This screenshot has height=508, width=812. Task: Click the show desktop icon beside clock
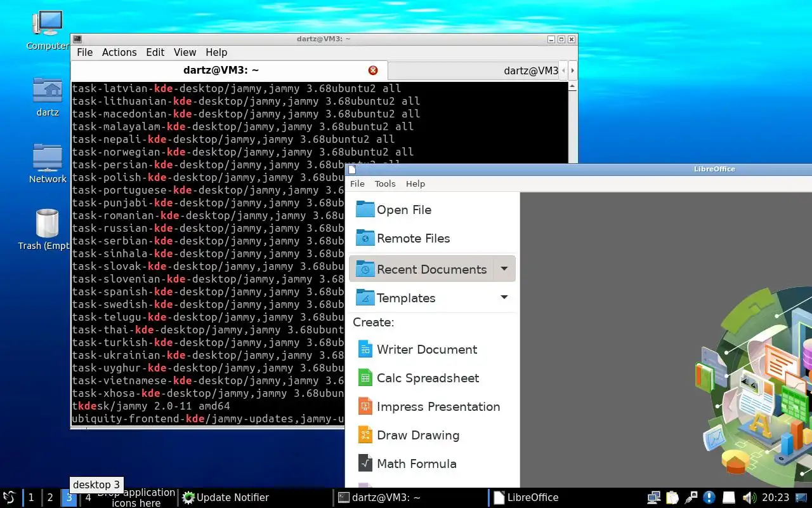point(802,498)
